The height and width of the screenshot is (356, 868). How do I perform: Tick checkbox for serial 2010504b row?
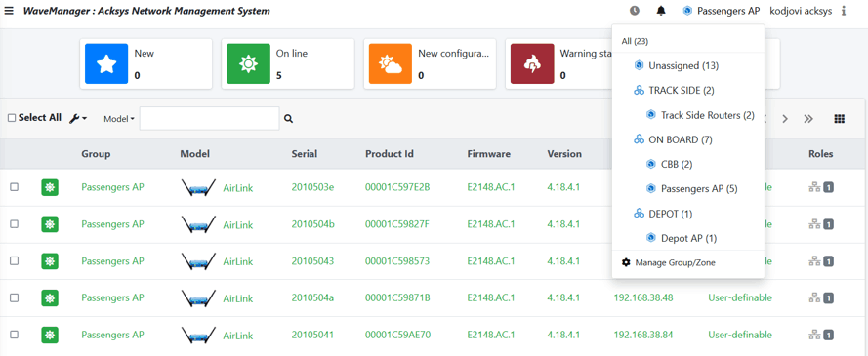tap(14, 224)
